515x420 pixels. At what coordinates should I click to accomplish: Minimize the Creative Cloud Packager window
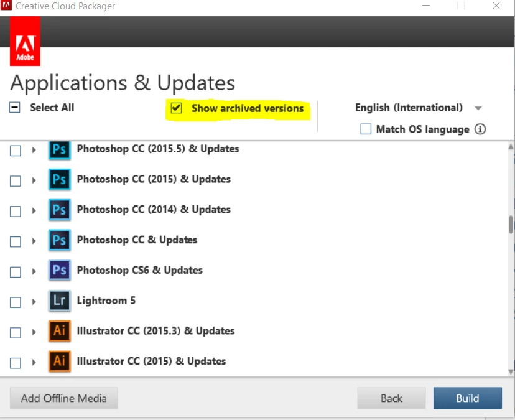(x=426, y=6)
